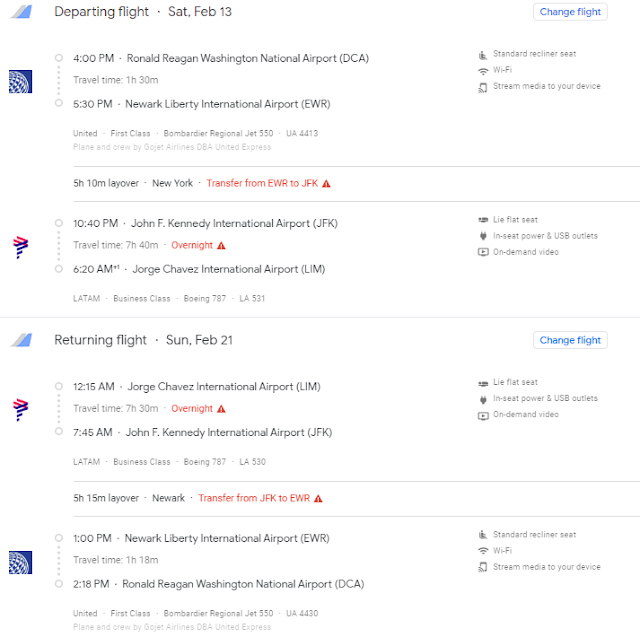The image size is (640, 637).
Task: Click the airplane tail icon beside Returning flight
Action: point(22,340)
